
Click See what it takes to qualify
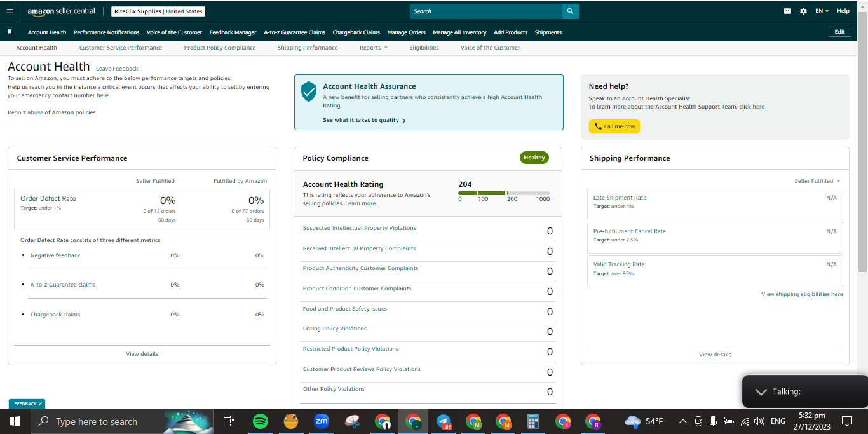coord(364,120)
